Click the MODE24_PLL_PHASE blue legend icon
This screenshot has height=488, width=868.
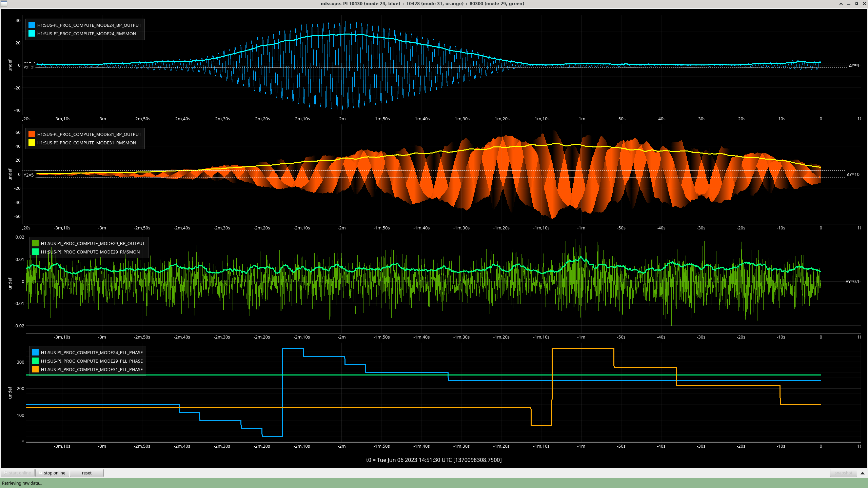[x=35, y=352]
